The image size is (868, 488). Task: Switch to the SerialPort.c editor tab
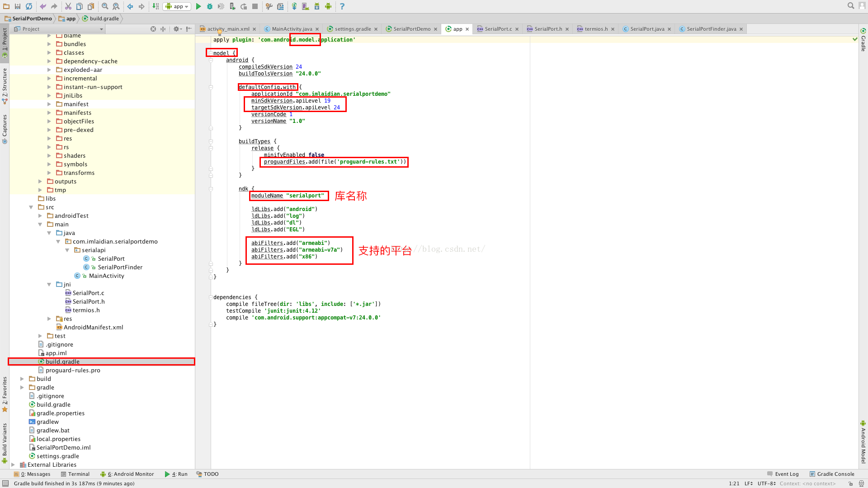pyautogui.click(x=498, y=29)
